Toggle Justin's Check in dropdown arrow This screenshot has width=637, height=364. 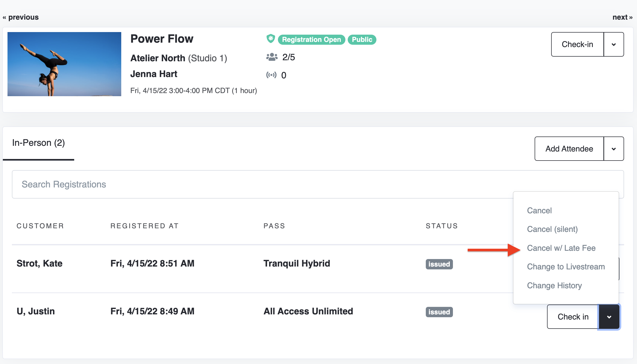pos(609,317)
